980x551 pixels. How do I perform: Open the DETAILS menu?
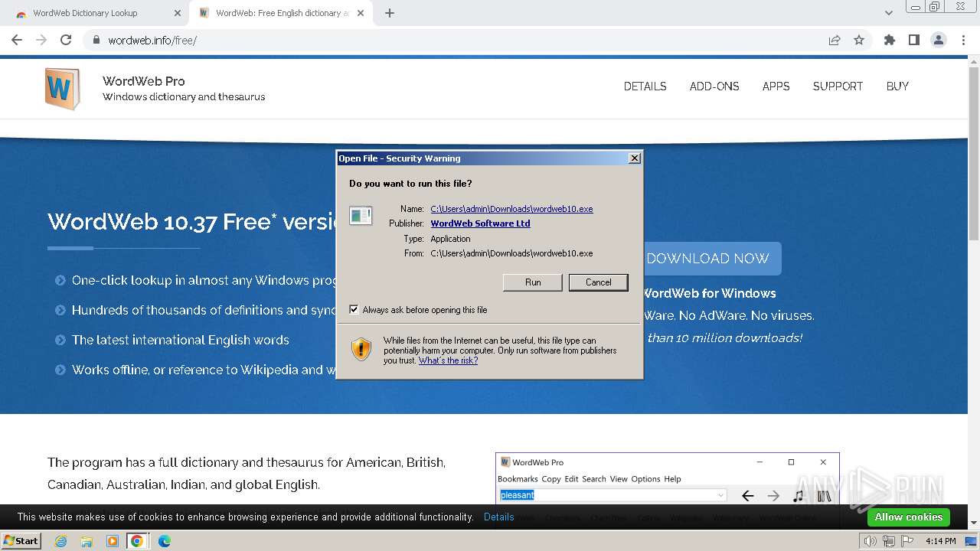point(645,86)
